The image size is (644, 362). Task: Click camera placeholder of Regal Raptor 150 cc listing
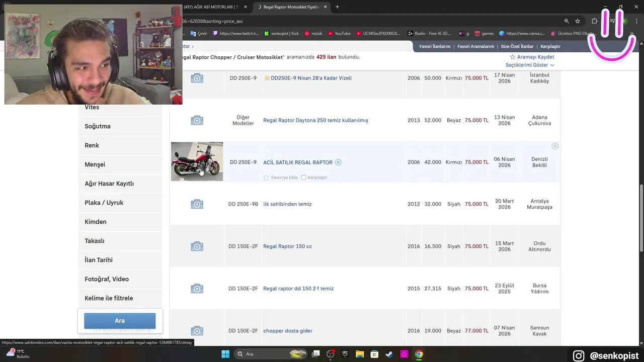[197, 246]
